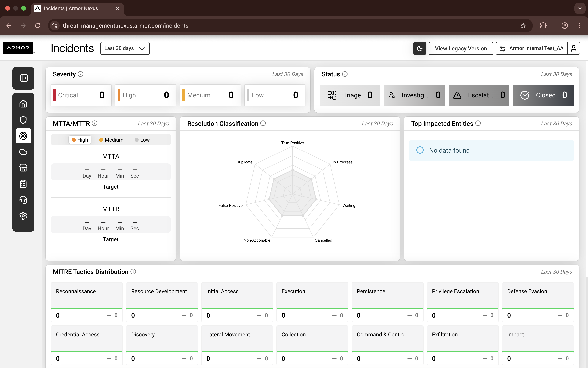Select Low severity in MTTA/MTTR
588x368 pixels.
[x=142, y=140]
